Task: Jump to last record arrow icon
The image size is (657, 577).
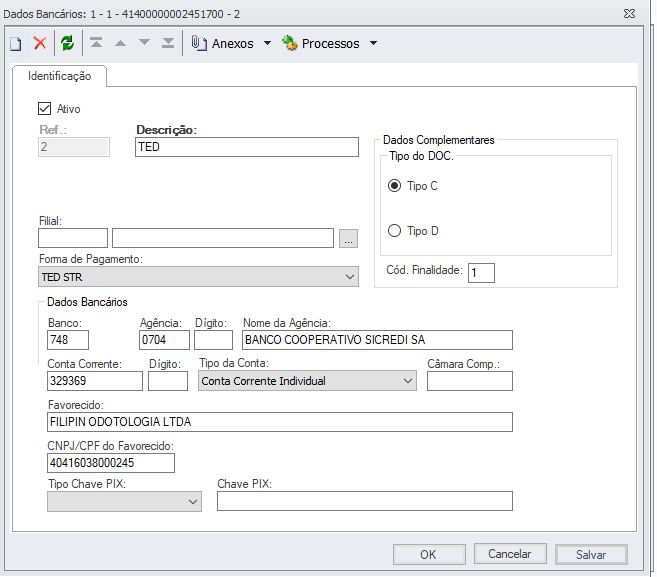Action: pyautogui.click(x=168, y=44)
